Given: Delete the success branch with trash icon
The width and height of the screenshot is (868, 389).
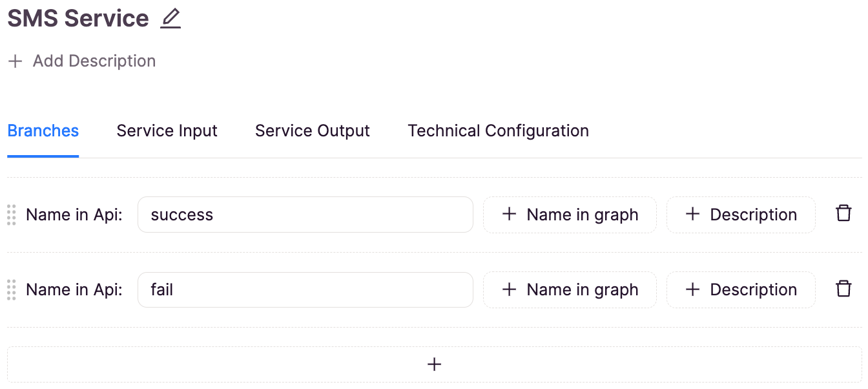Looking at the screenshot, I should [843, 213].
